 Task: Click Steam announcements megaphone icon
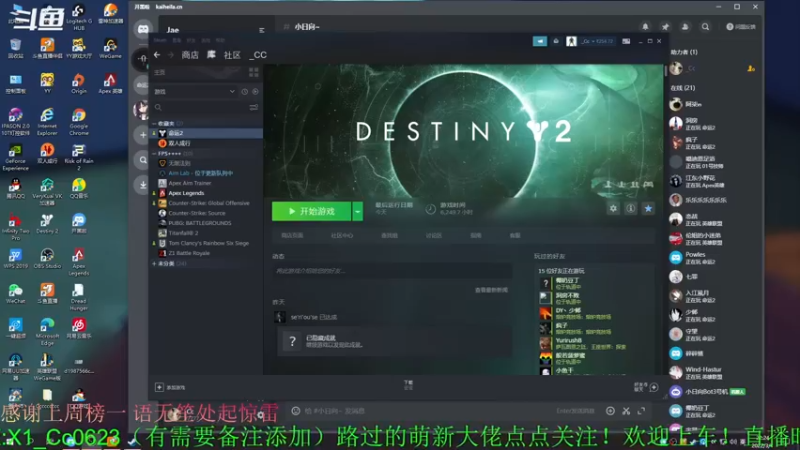point(540,41)
